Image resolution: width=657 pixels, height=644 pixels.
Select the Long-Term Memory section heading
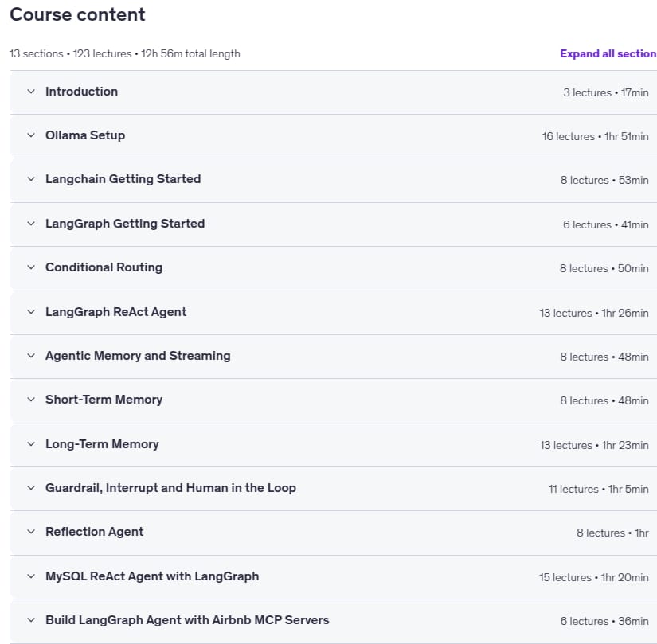coord(102,444)
